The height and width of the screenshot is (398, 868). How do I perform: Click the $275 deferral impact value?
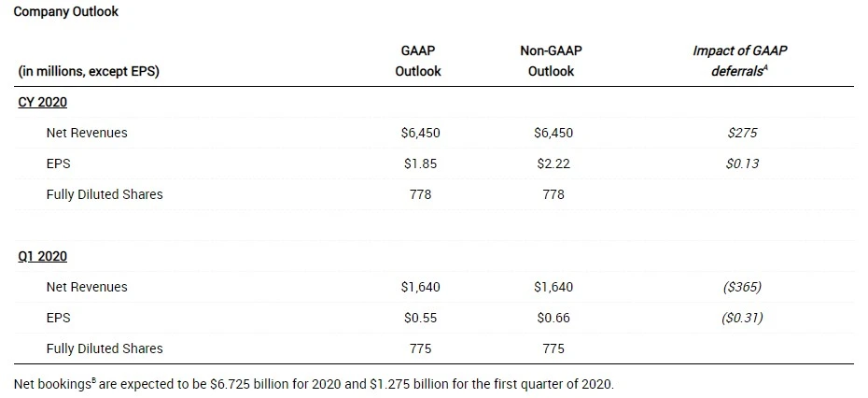pyautogui.click(x=742, y=133)
